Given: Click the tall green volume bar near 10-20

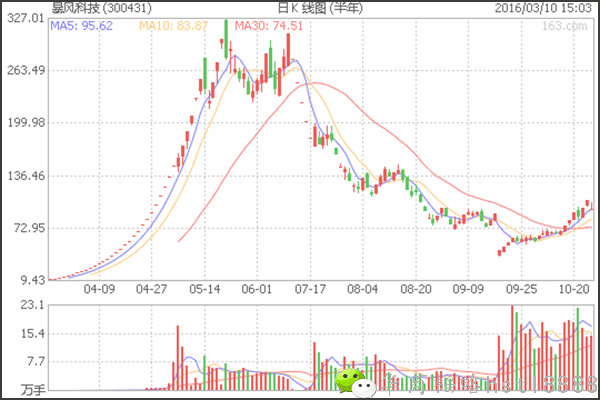Looking at the screenshot, I should pos(578,349).
